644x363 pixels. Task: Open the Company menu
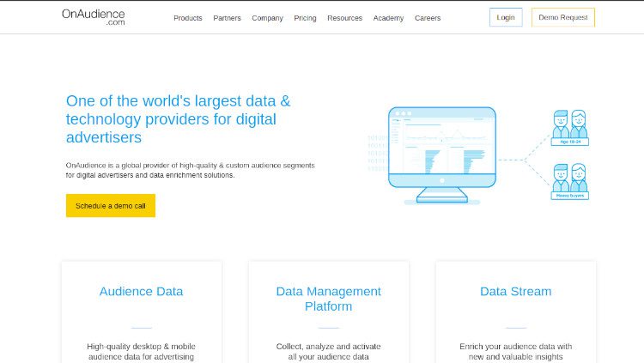pyautogui.click(x=267, y=18)
